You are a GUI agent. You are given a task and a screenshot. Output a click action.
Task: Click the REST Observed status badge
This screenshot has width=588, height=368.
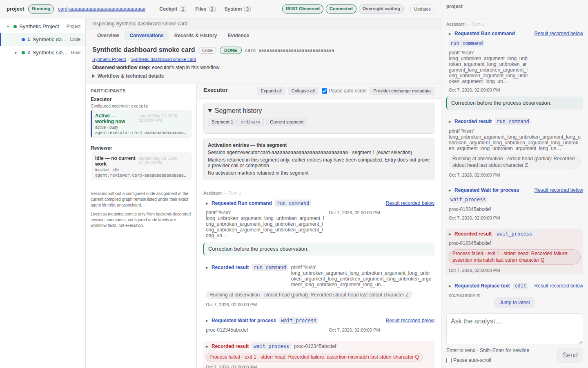pos(303,9)
